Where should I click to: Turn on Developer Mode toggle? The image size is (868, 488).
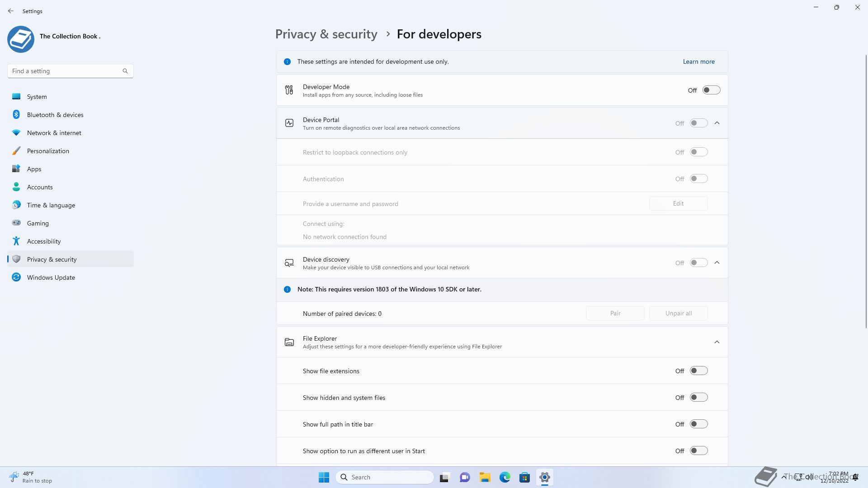711,90
